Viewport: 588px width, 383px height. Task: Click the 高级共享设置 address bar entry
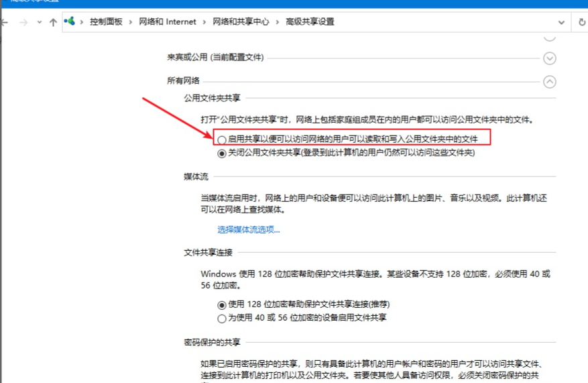click(309, 22)
